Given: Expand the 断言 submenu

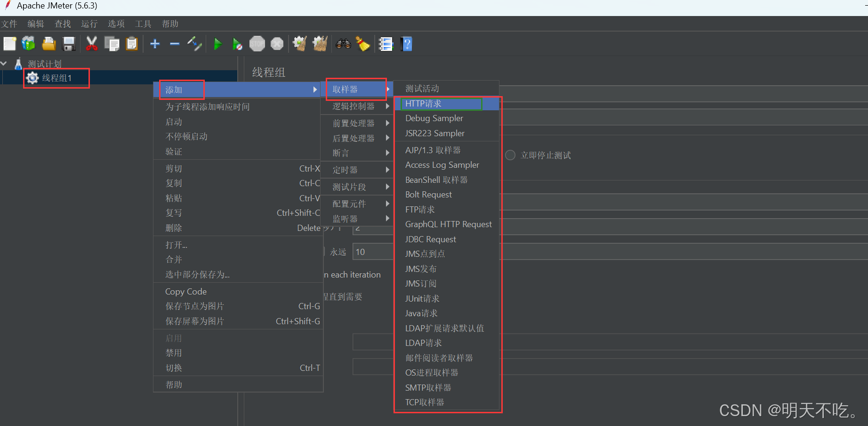Looking at the screenshot, I should pyautogui.click(x=357, y=153).
